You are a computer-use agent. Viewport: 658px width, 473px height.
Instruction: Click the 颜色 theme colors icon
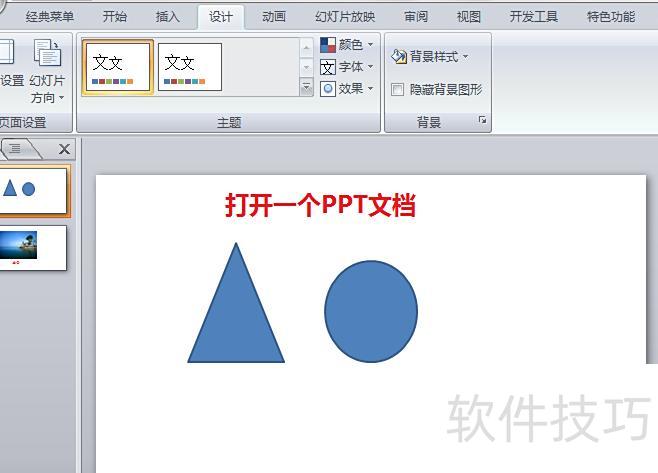[x=328, y=44]
